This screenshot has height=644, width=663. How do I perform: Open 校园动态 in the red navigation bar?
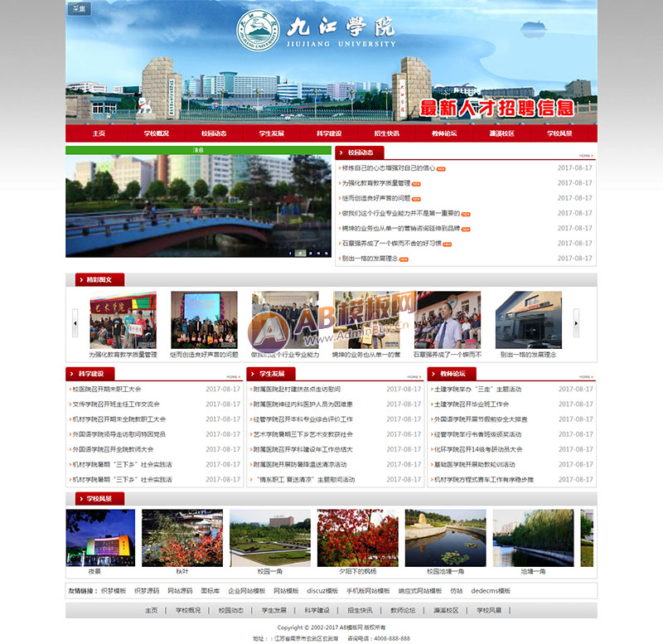[214, 133]
